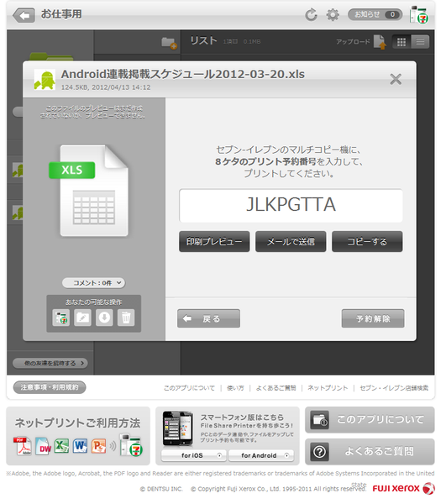Click the 印刷プレビュー button
Viewport: 446px width, 504px height.
[214, 241]
